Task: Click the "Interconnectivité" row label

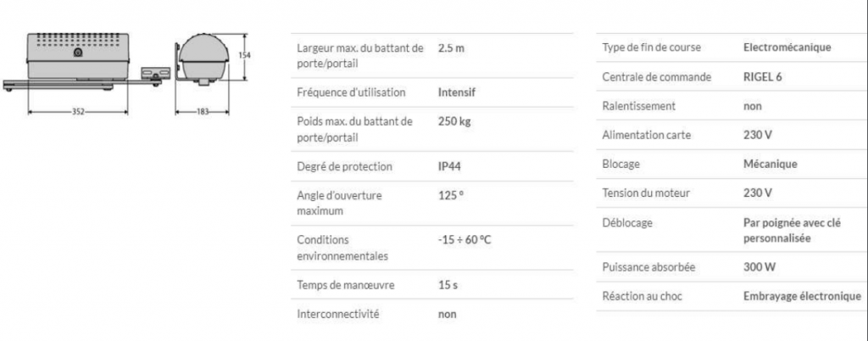Action: point(338,315)
